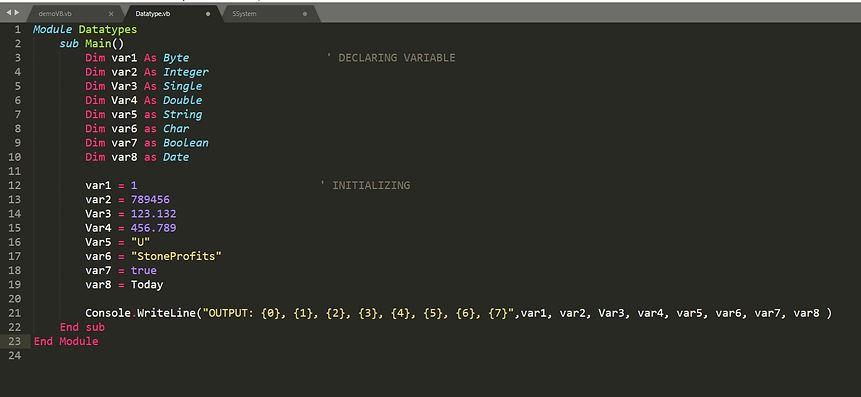Click the 'DECLARING VARIABLE' comment
Image resolution: width=861 pixels, height=397 pixels.
[x=391, y=58]
